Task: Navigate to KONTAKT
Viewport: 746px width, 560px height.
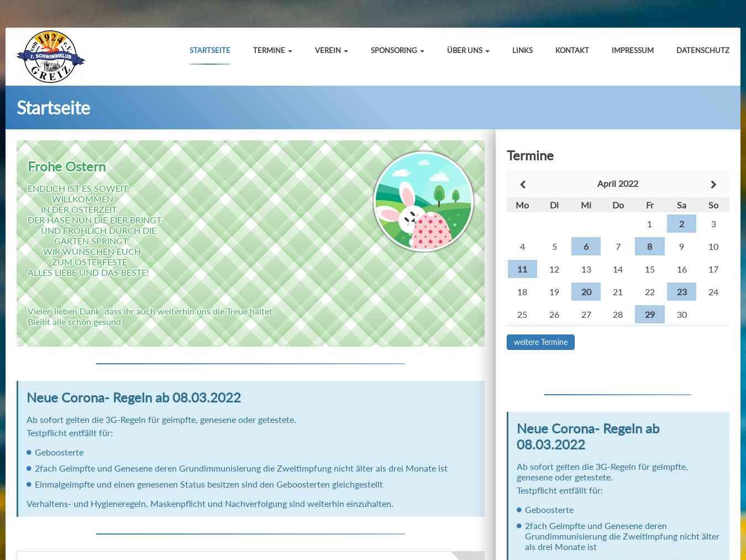Action: [x=572, y=50]
